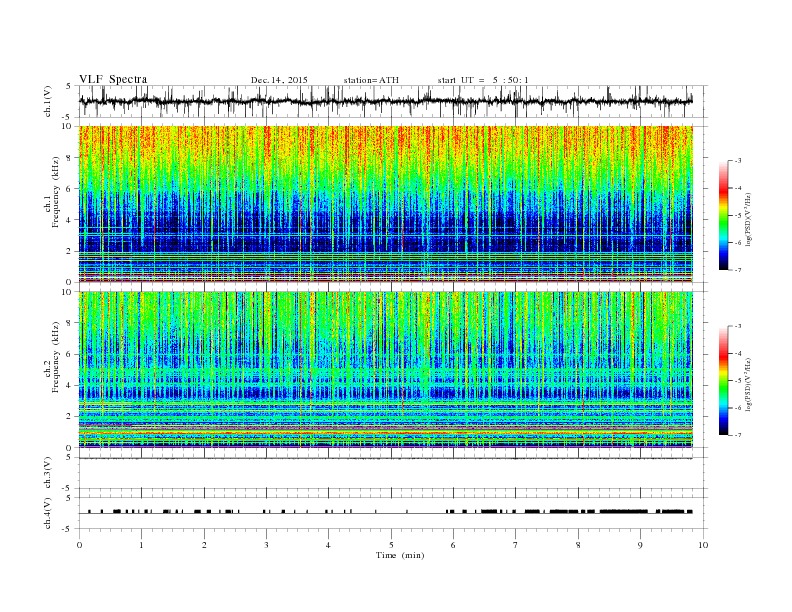Click the "4" kHz tick on ch.1 frequency axis
This screenshot has width=792, height=612.
(69, 220)
